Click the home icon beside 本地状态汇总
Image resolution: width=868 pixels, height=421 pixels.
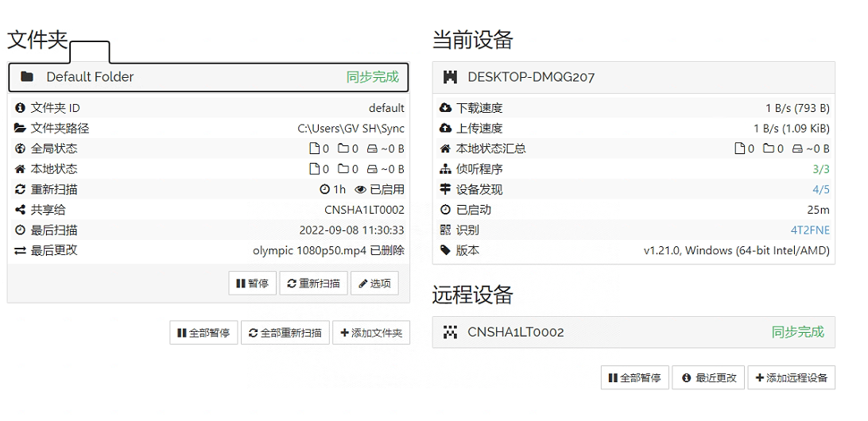[445, 149]
